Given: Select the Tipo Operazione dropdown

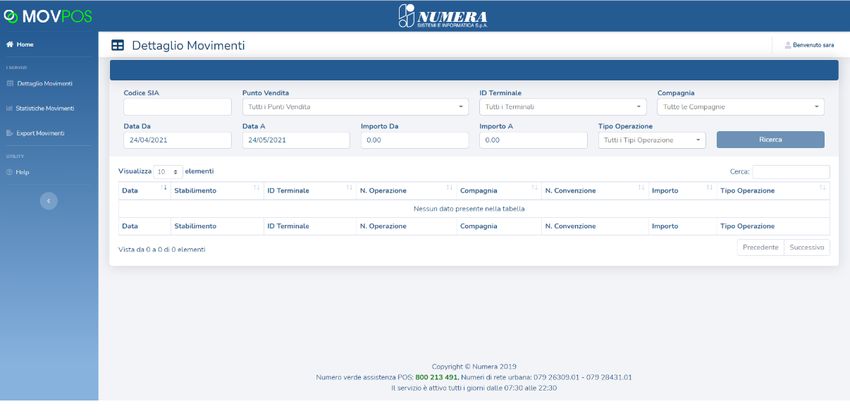Looking at the screenshot, I should point(651,141).
